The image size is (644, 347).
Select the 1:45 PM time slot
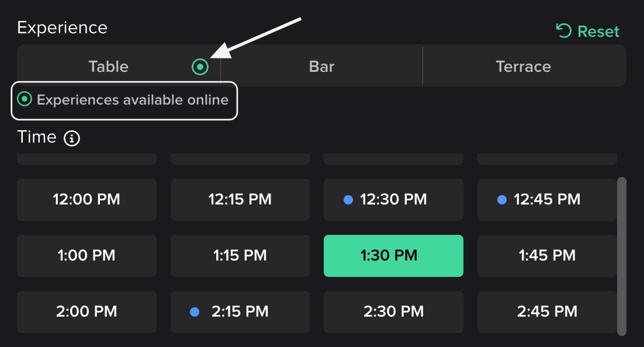point(547,256)
